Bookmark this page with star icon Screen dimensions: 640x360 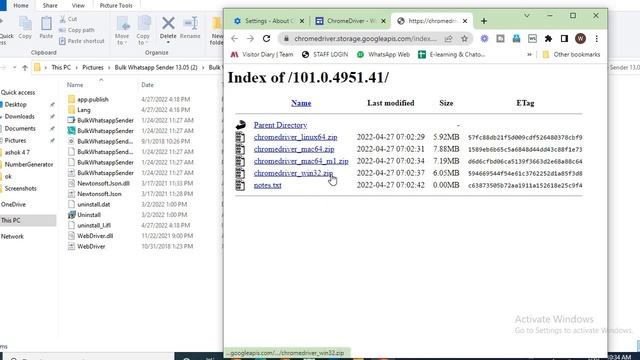tap(464, 38)
